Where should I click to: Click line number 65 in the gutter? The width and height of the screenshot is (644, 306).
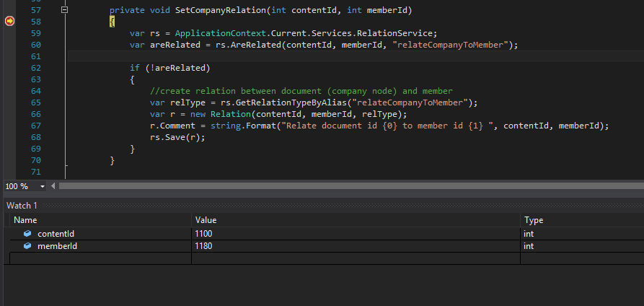[36, 102]
